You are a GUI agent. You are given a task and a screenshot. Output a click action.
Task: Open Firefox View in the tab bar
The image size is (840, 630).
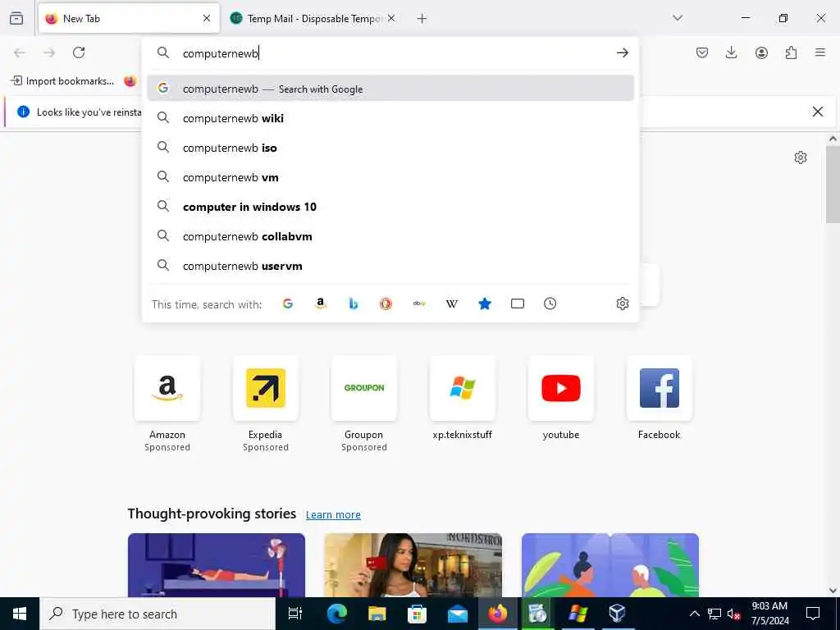pyautogui.click(x=16, y=18)
